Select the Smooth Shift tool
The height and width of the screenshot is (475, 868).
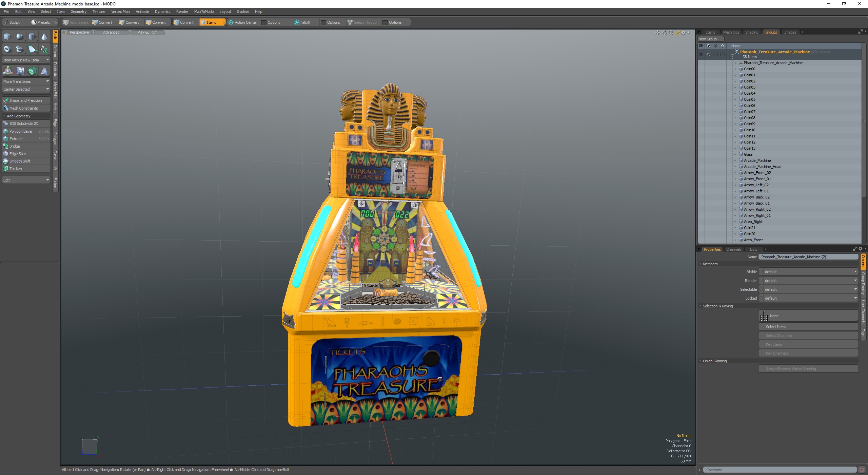[26, 161]
